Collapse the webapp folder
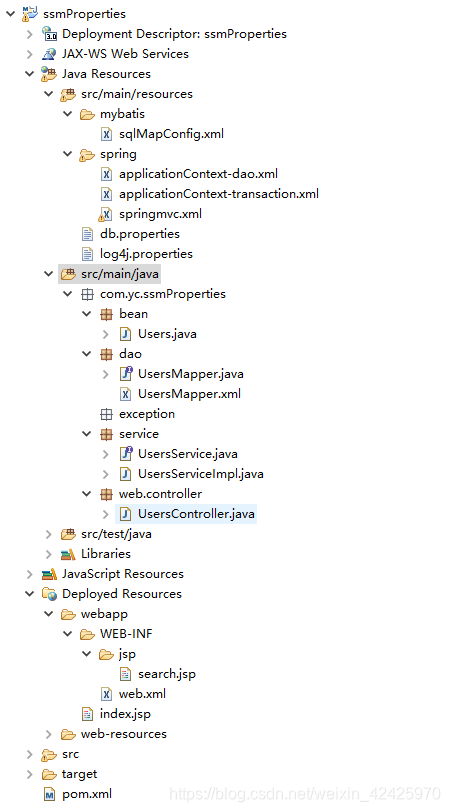The width and height of the screenshot is (450, 812). [49, 614]
